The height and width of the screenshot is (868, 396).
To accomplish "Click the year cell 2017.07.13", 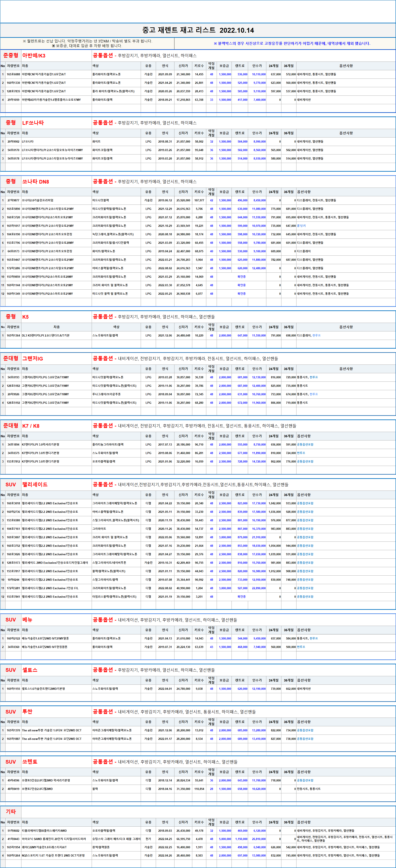I will pos(165,445).
